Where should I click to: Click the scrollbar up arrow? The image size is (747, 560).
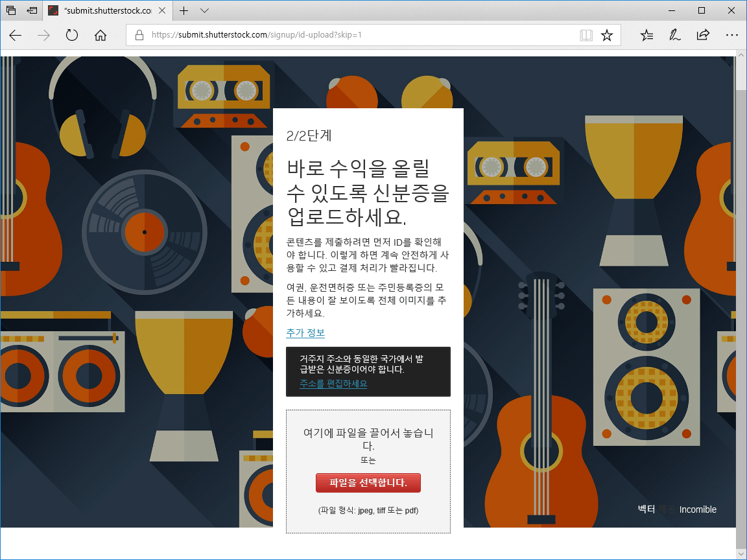tap(741, 56)
